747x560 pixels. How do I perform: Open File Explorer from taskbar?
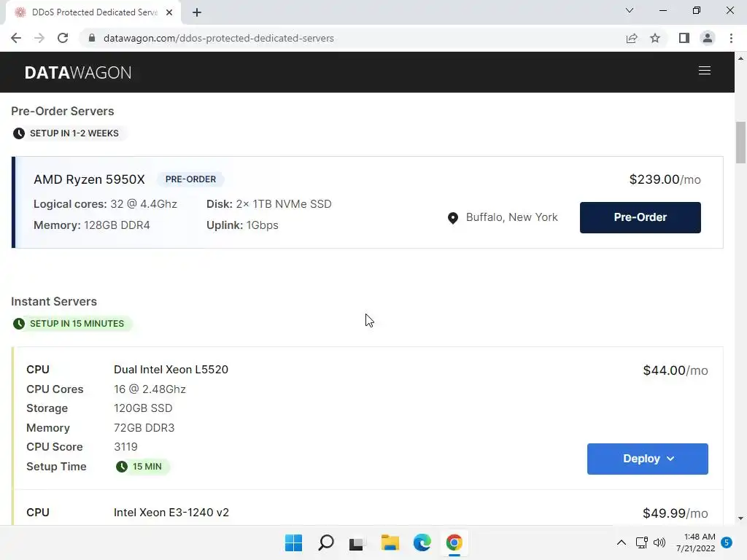click(x=390, y=542)
